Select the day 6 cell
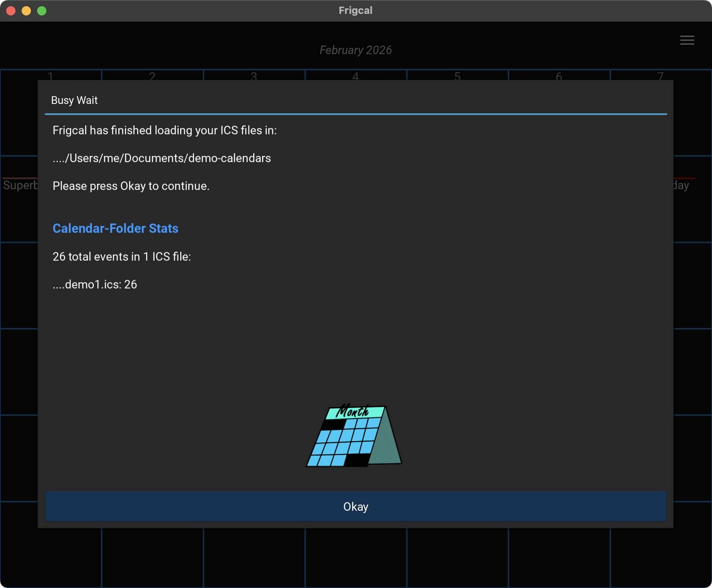The width and height of the screenshot is (712, 588). (559, 76)
